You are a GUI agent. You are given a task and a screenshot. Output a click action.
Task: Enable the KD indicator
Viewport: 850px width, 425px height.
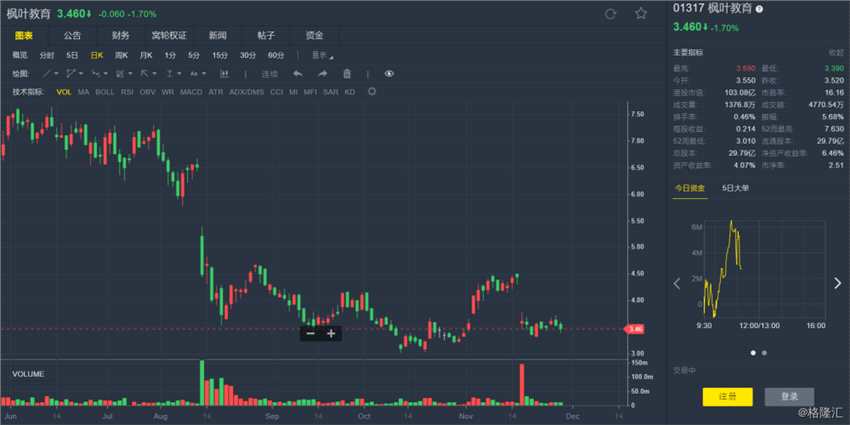pos(350,92)
